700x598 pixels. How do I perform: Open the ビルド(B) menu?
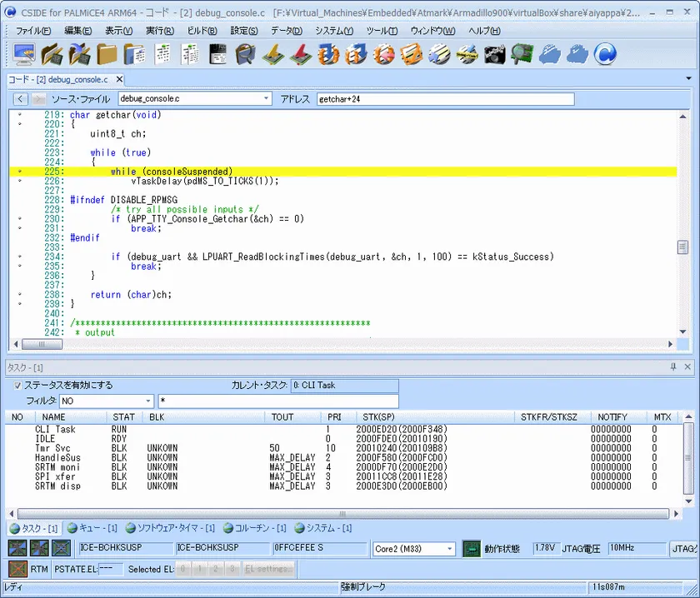(x=202, y=31)
